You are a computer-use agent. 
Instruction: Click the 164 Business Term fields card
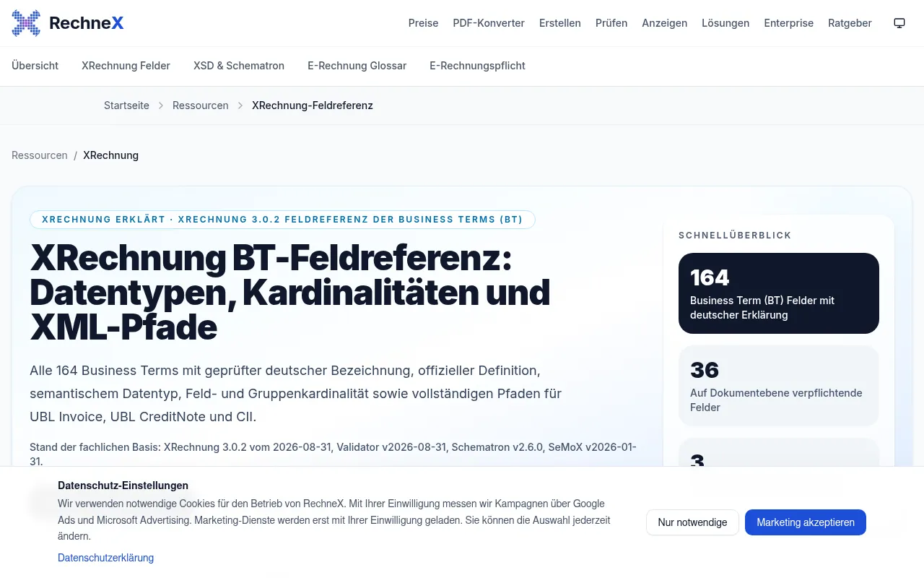pyautogui.click(x=779, y=293)
